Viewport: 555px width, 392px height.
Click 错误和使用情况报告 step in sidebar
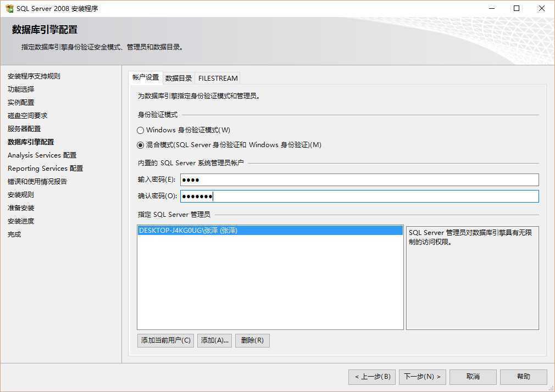point(37,182)
